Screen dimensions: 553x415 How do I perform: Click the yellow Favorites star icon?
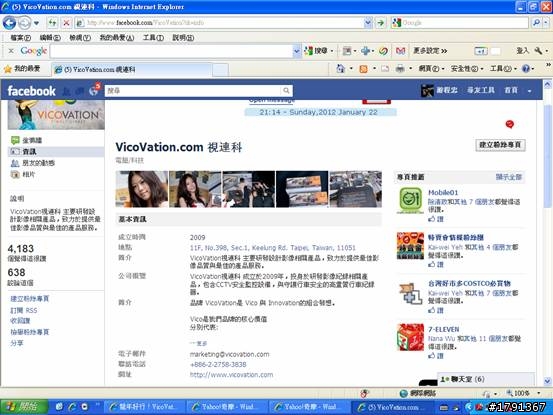click(7, 69)
